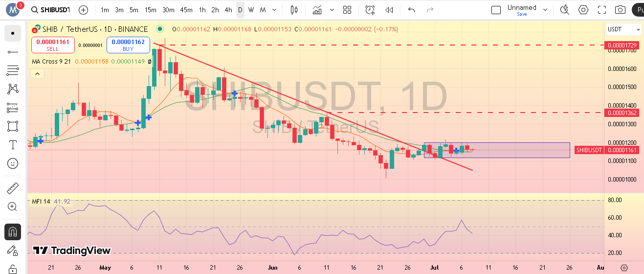Select the trend line drawing tool
This screenshot has width=644, height=274.
pyautogui.click(x=13, y=52)
